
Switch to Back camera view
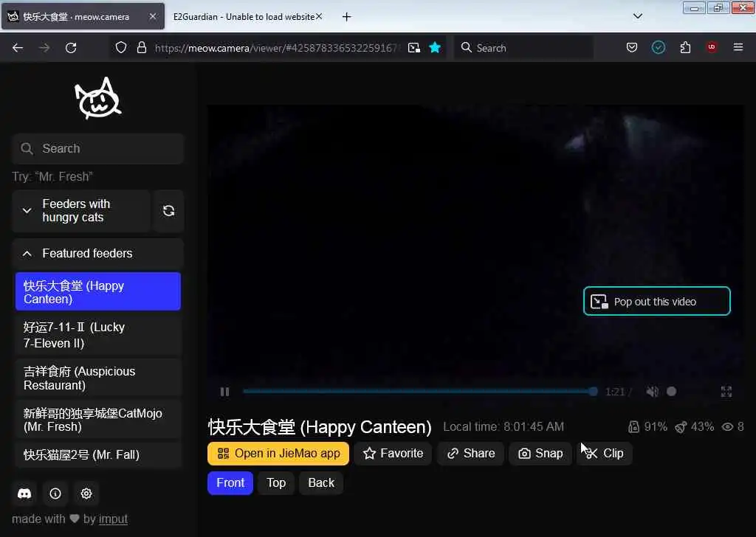[x=321, y=483]
